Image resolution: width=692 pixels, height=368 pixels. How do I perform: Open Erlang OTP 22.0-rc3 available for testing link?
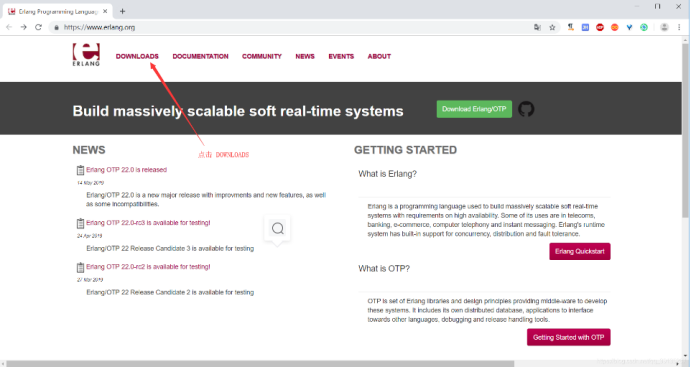pos(148,223)
